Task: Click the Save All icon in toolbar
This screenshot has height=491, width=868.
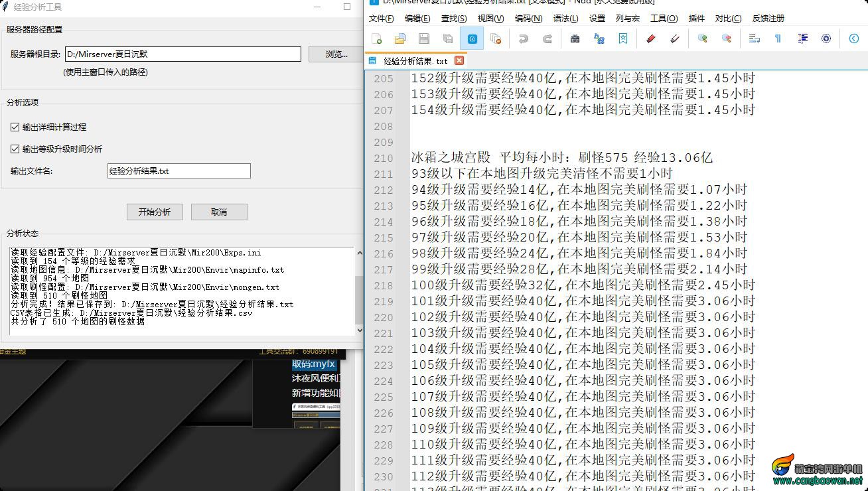Action: [448, 38]
